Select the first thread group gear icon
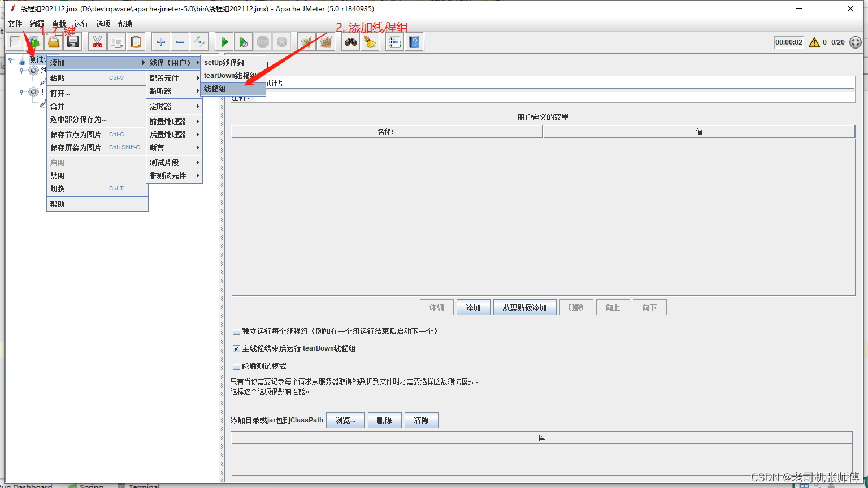The width and height of the screenshot is (868, 488). pos(33,71)
